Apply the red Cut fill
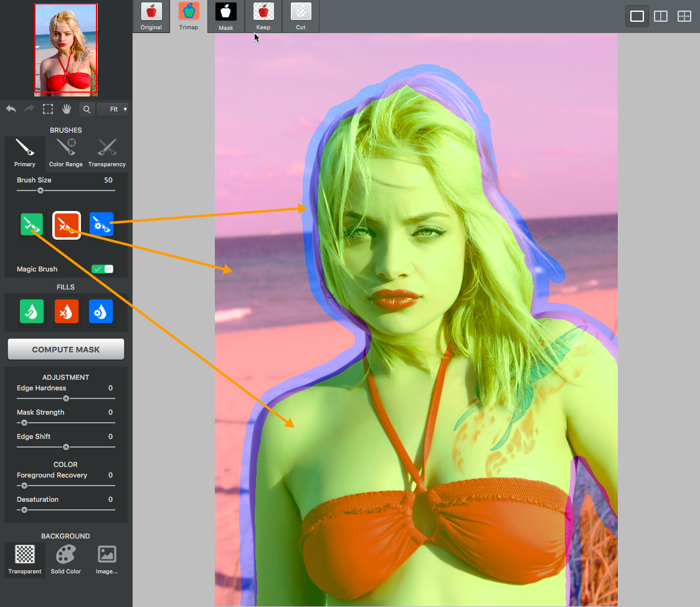Viewport: 700px width, 607px height. (x=66, y=312)
